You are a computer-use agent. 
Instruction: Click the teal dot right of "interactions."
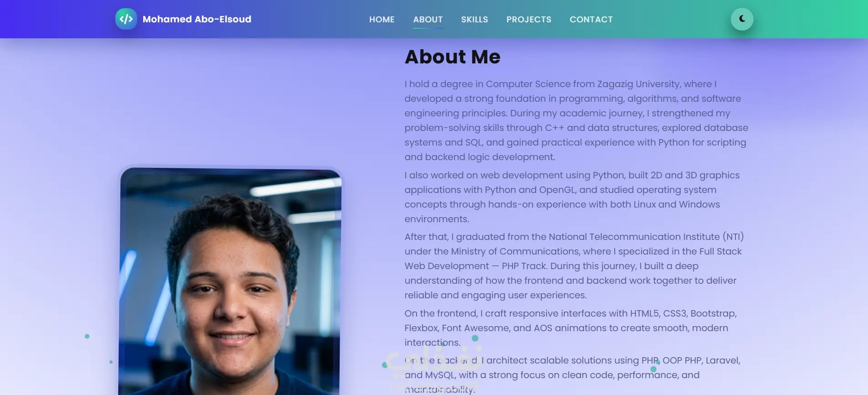pyautogui.click(x=475, y=338)
